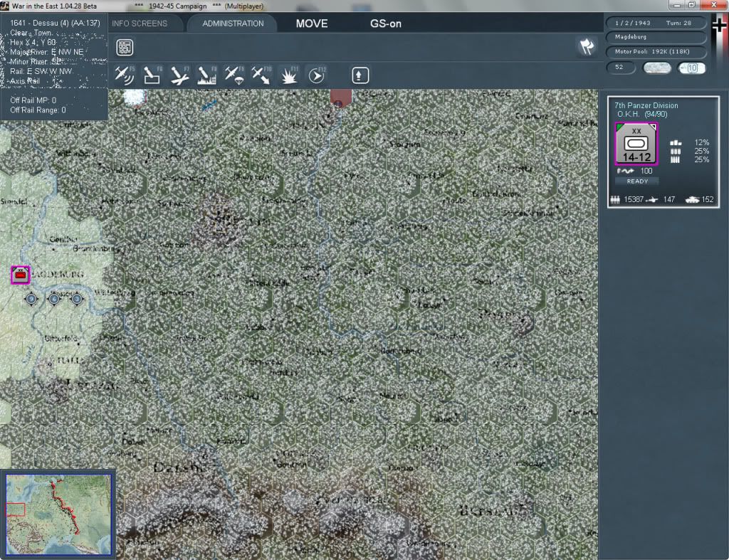Click the rail marker numbered 9
This screenshot has width=729, height=560.
(x=31, y=299)
